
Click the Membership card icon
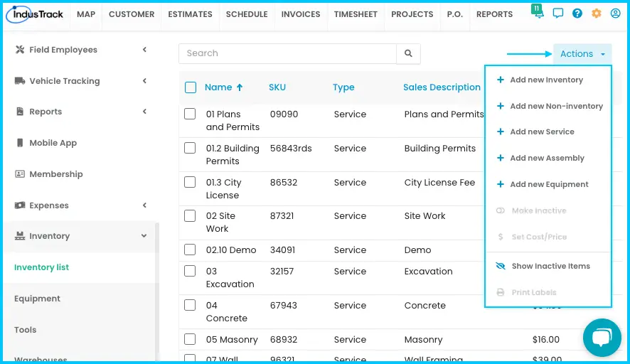pos(20,174)
